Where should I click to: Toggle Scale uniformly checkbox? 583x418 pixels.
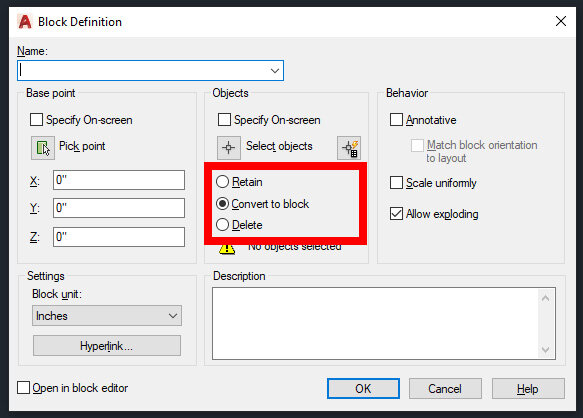click(396, 183)
